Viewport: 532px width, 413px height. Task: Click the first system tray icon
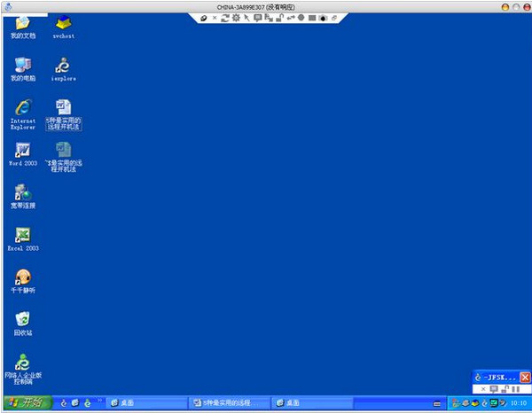457,403
